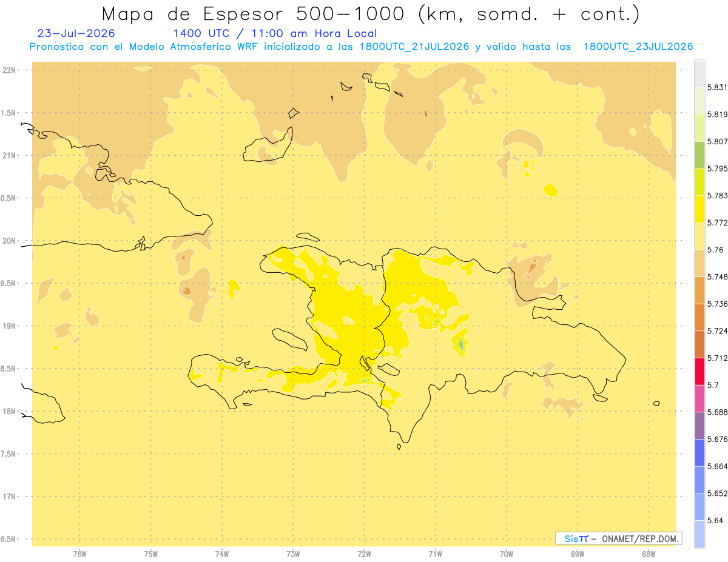Select the green swatch between 5.795 and 5.807
This screenshot has width=728, height=562.
[699, 155]
